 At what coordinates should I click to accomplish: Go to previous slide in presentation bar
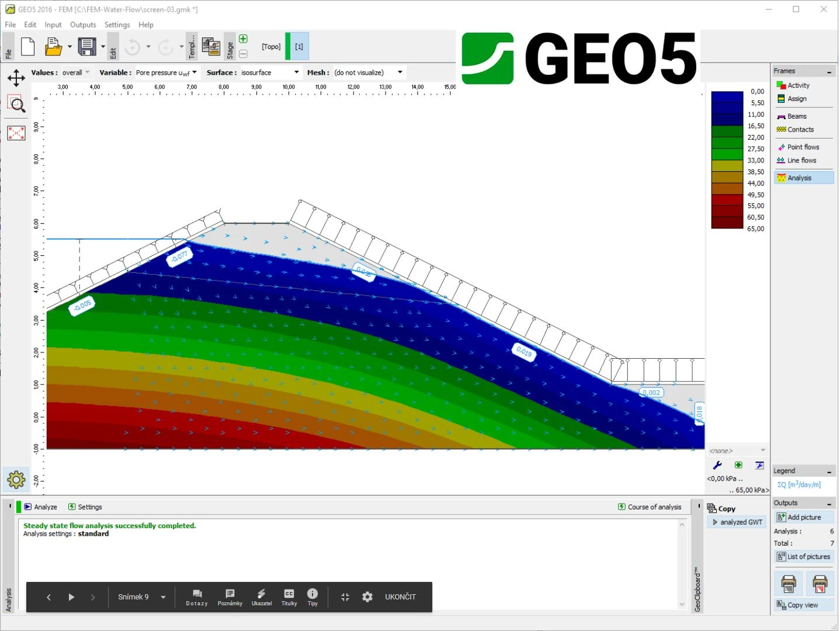49,597
